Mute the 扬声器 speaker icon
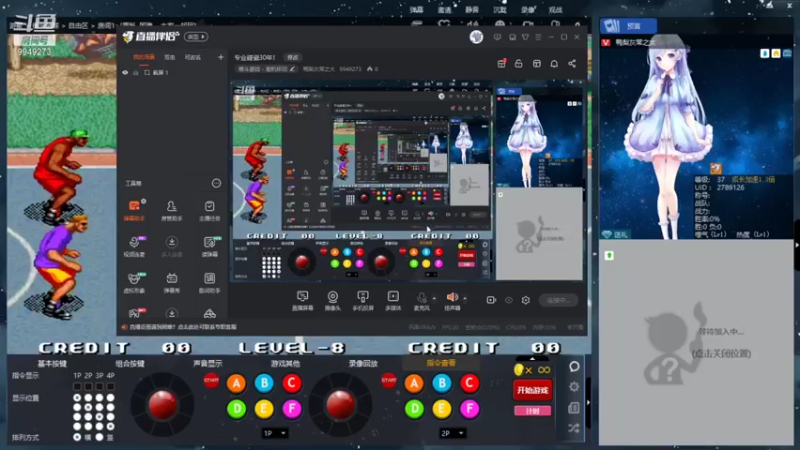 click(x=452, y=297)
